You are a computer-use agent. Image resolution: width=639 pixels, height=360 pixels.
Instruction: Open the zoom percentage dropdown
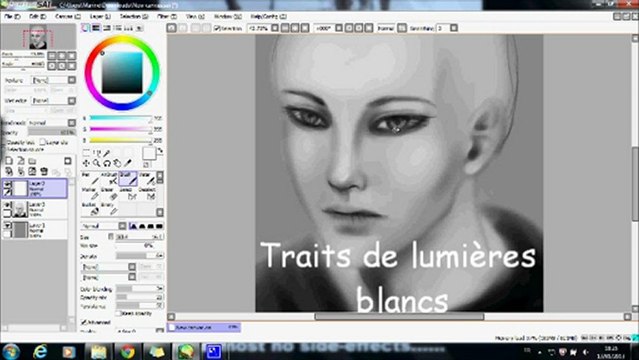[x=275, y=28]
